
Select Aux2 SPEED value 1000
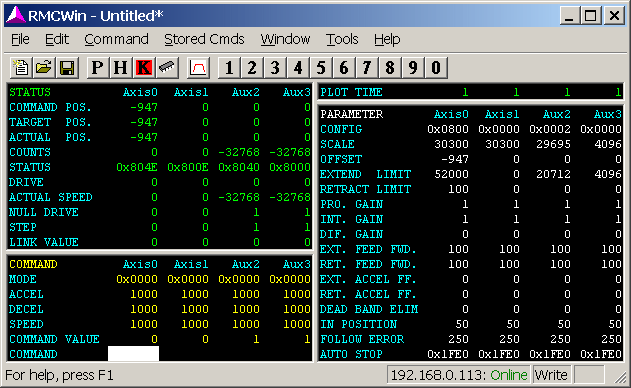pyautogui.click(x=246, y=324)
